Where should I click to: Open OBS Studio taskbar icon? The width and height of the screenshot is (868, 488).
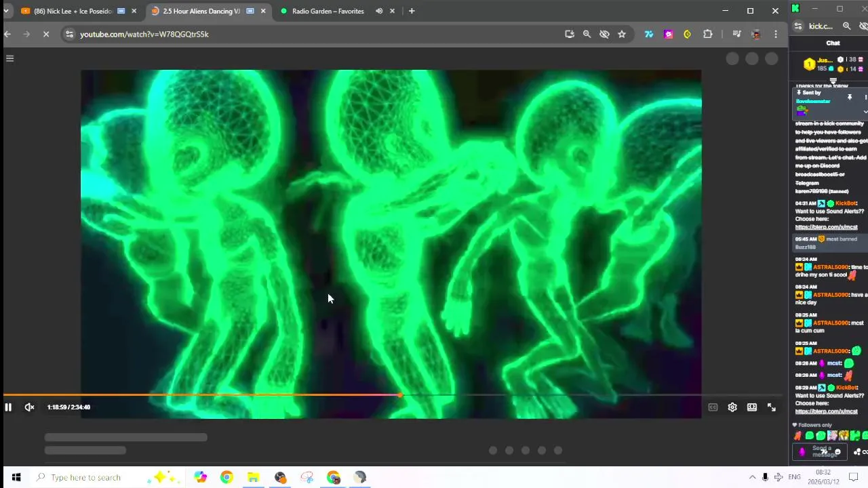[280, 477]
